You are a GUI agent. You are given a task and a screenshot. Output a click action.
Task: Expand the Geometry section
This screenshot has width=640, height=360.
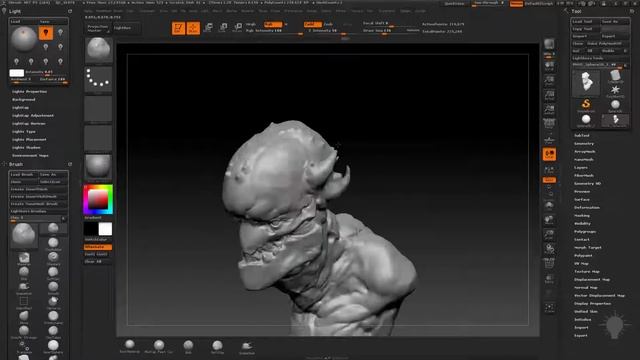coord(584,144)
